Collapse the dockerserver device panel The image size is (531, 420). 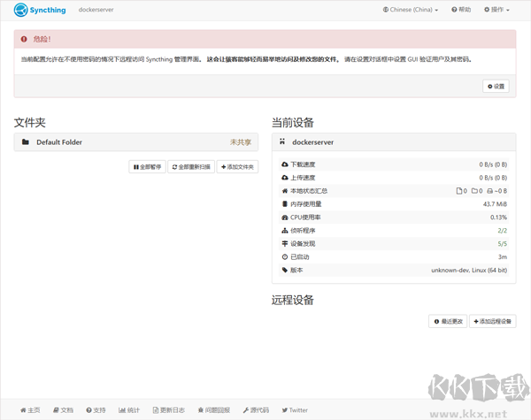pos(394,142)
